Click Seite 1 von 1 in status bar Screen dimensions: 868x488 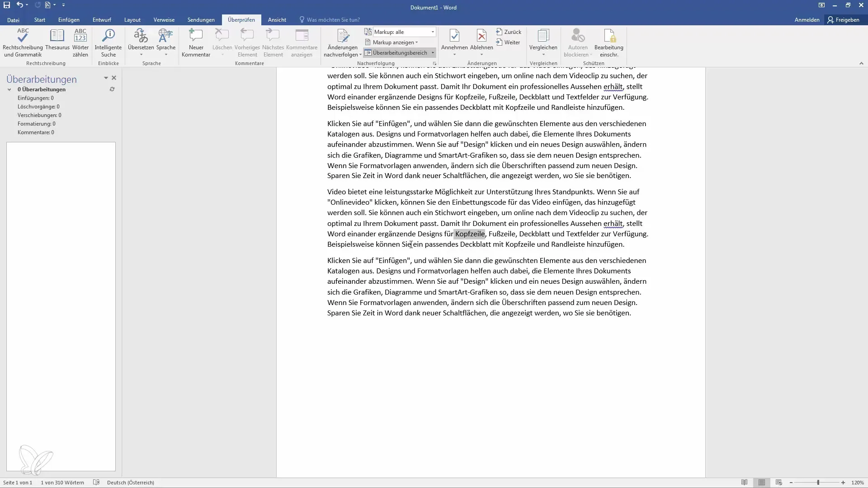click(x=18, y=483)
